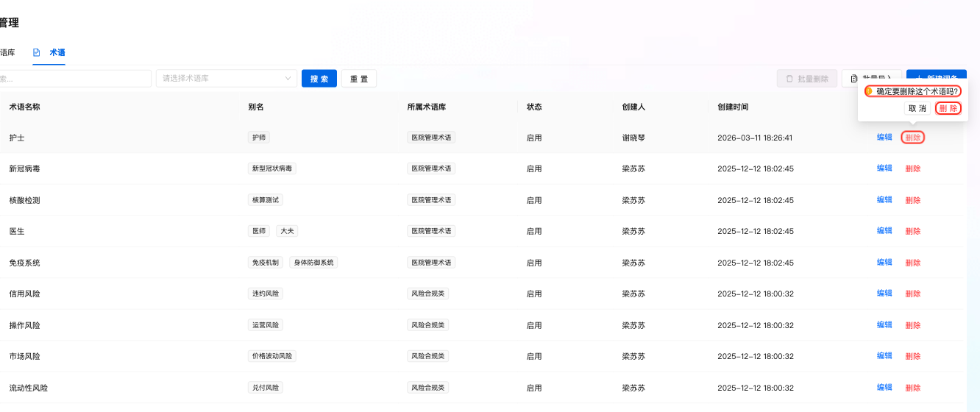Switch to the 术语 tab

tap(49, 53)
